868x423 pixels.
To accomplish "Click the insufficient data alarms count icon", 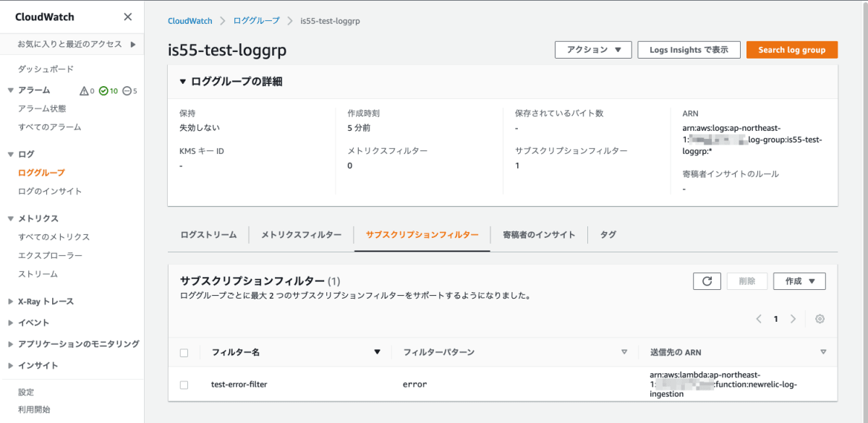I will pyautogui.click(x=129, y=90).
